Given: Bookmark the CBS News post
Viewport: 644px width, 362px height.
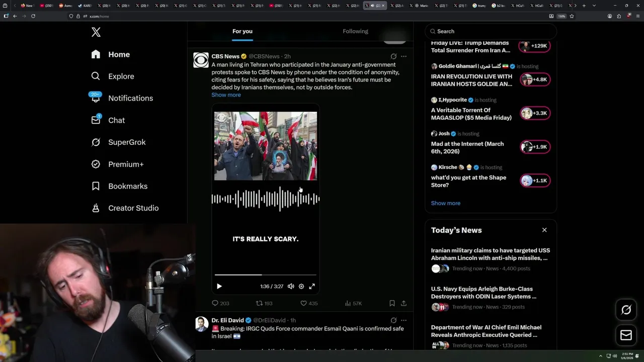Looking at the screenshot, I should pyautogui.click(x=392, y=303).
